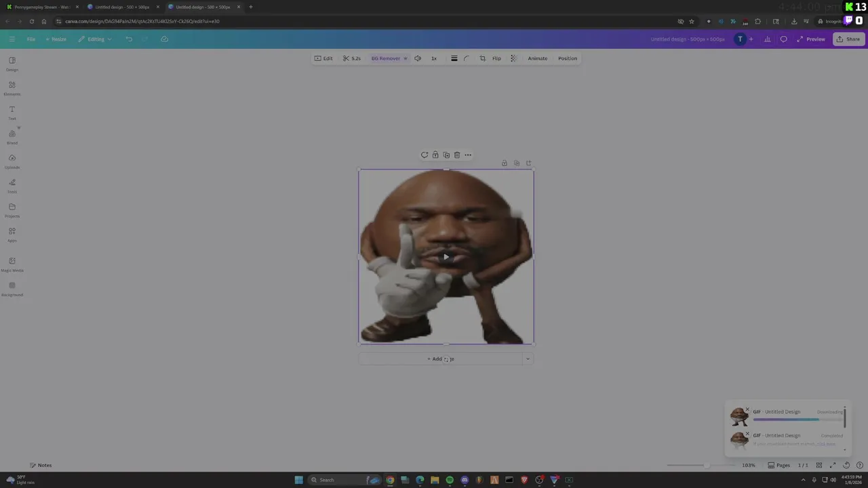This screenshot has height=488, width=868.
Task: Click the T profile avatar
Action: click(741, 39)
